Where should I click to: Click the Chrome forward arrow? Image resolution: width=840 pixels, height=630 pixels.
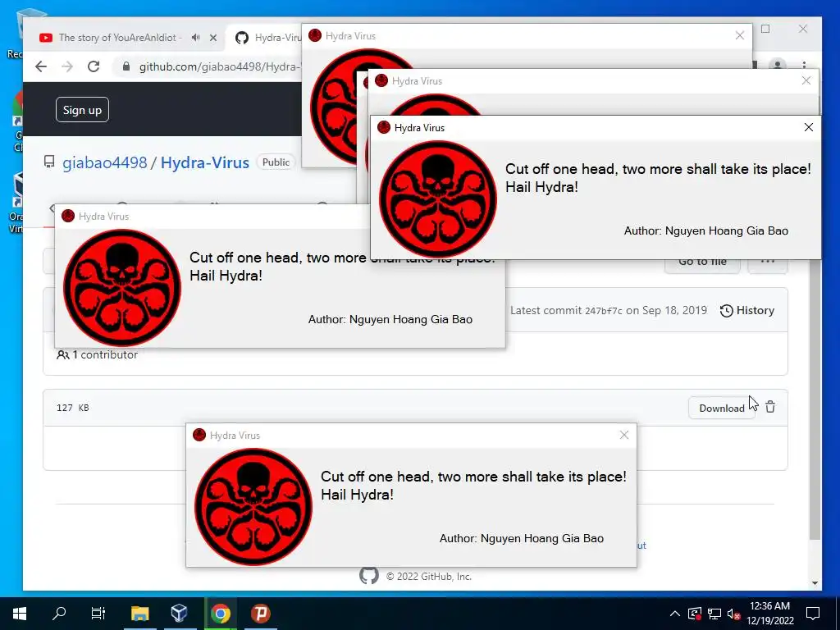(x=67, y=66)
